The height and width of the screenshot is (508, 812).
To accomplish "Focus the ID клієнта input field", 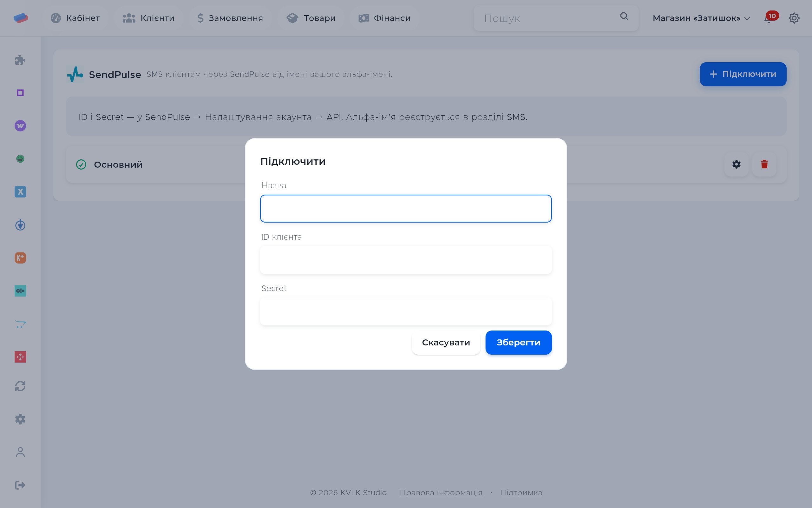I will pos(406,260).
